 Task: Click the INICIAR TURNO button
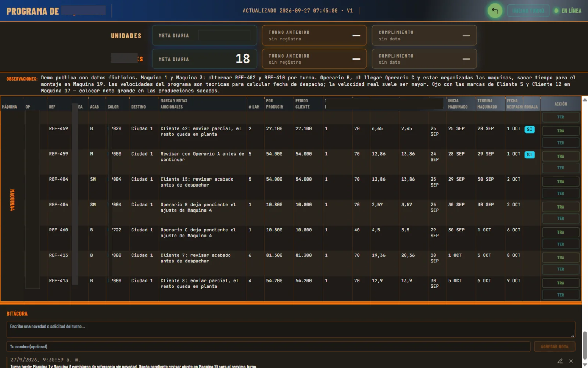(528, 11)
